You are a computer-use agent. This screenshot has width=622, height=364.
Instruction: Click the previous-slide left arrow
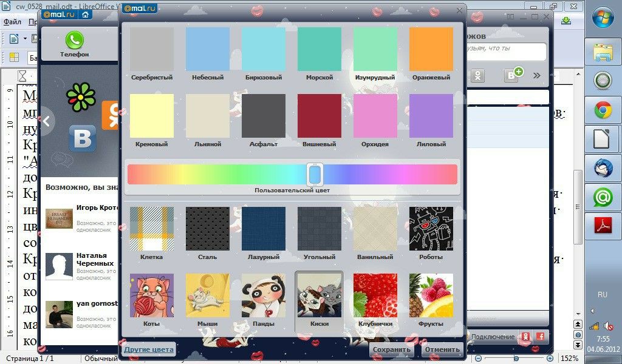pos(46,120)
